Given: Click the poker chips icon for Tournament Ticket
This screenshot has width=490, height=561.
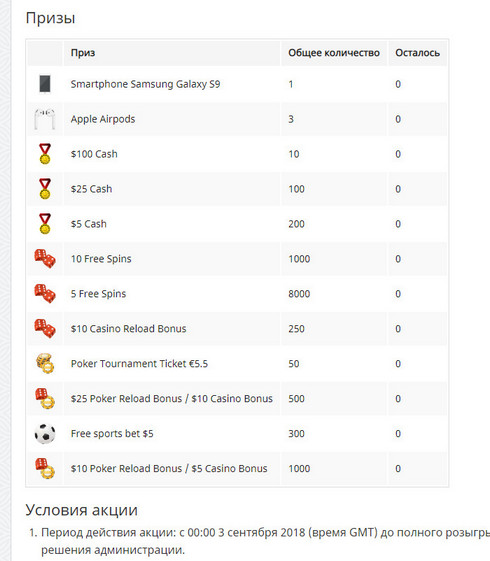Looking at the screenshot, I should pyautogui.click(x=45, y=363).
